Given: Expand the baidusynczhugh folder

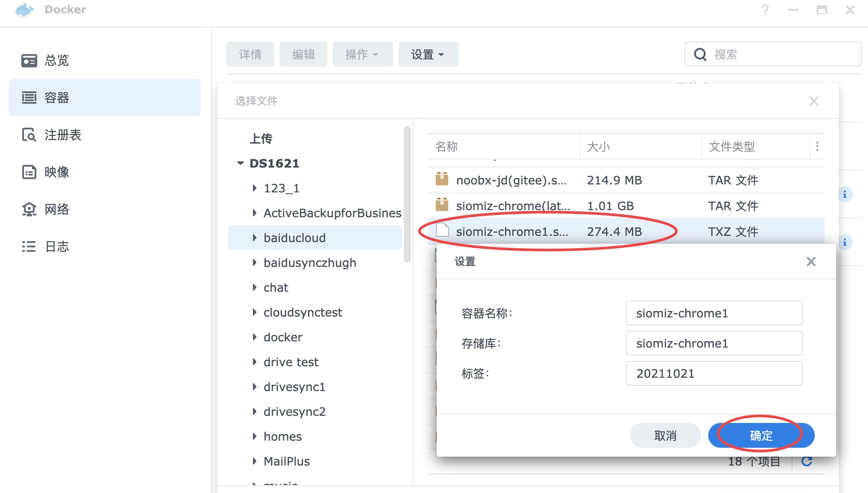Looking at the screenshot, I should (x=254, y=262).
